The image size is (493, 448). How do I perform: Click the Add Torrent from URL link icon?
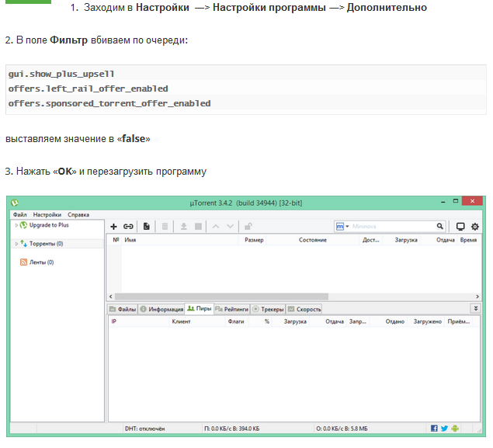point(128,227)
